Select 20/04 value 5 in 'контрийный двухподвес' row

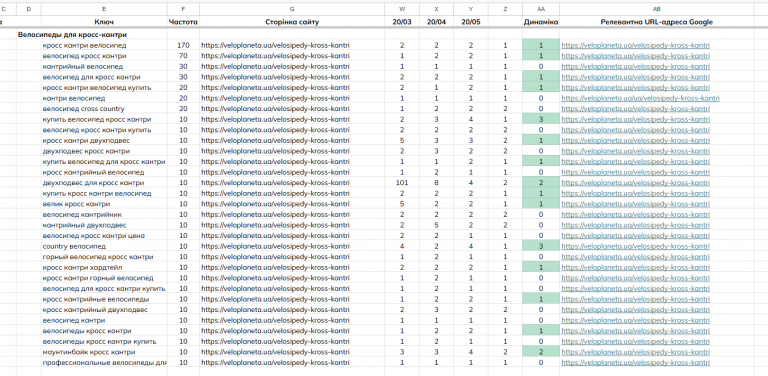coord(436,225)
